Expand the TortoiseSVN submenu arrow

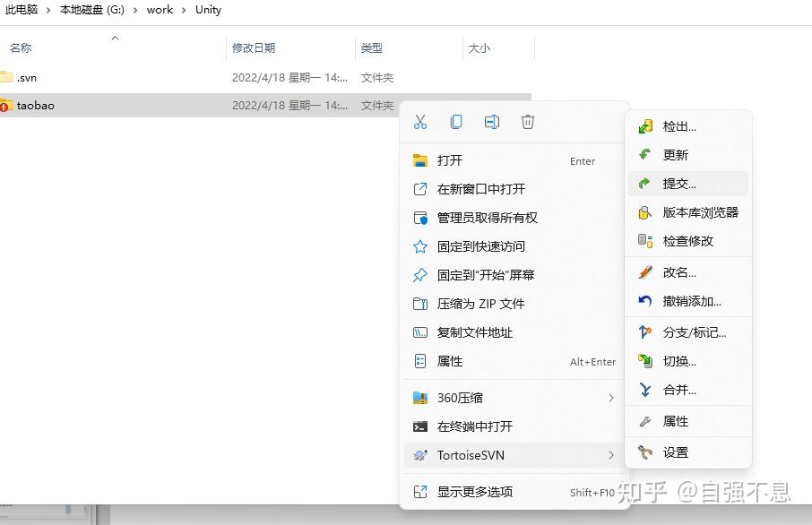[x=611, y=455]
